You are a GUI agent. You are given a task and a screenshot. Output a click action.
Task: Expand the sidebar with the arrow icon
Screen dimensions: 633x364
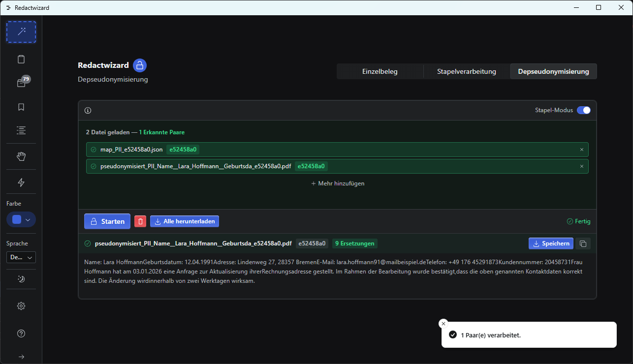click(x=21, y=357)
